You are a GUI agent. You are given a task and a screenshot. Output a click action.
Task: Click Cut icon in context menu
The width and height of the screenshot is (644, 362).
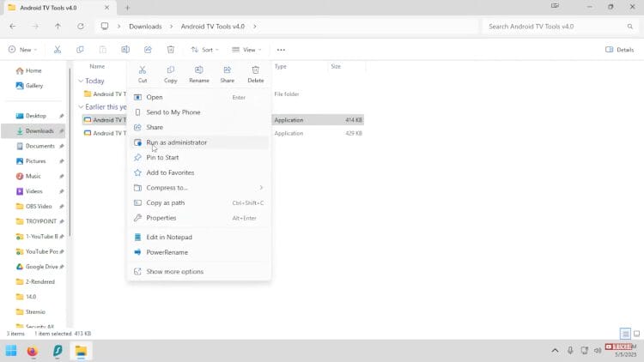142,75
